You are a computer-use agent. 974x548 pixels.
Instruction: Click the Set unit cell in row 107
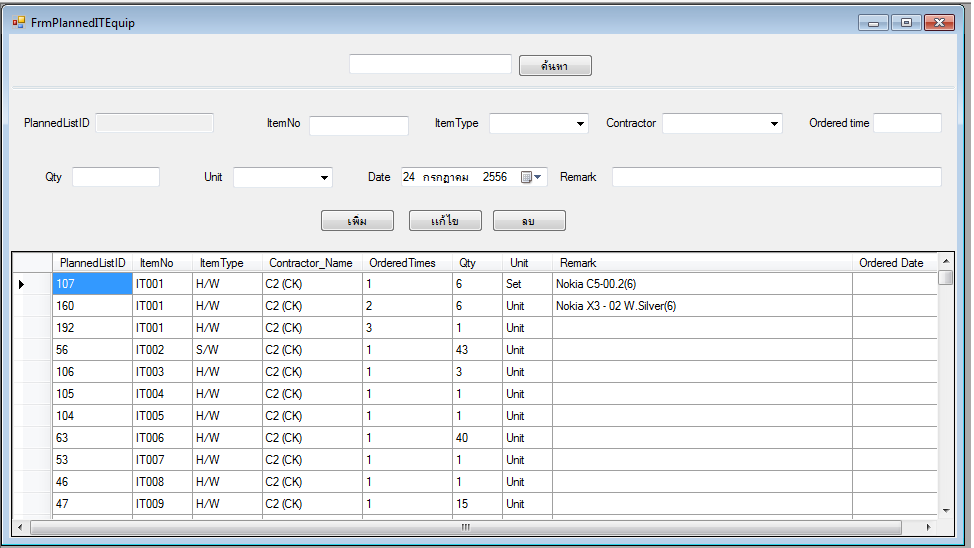(x=527, y=284)
